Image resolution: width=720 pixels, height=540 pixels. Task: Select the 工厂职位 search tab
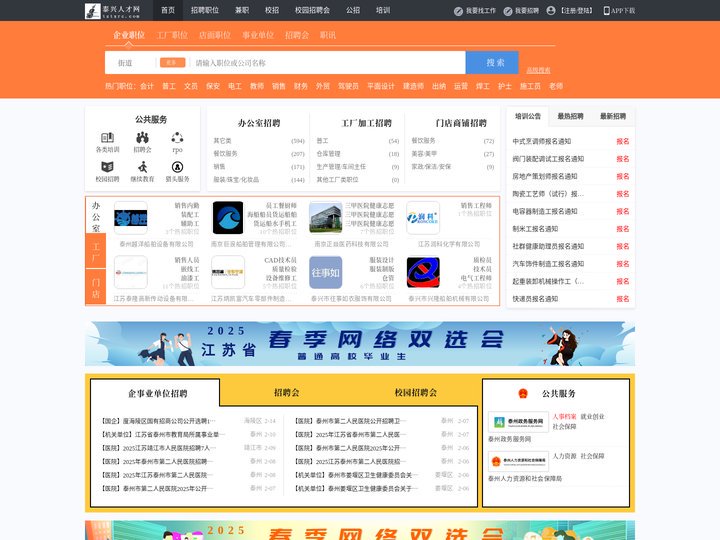coord(172,35)
